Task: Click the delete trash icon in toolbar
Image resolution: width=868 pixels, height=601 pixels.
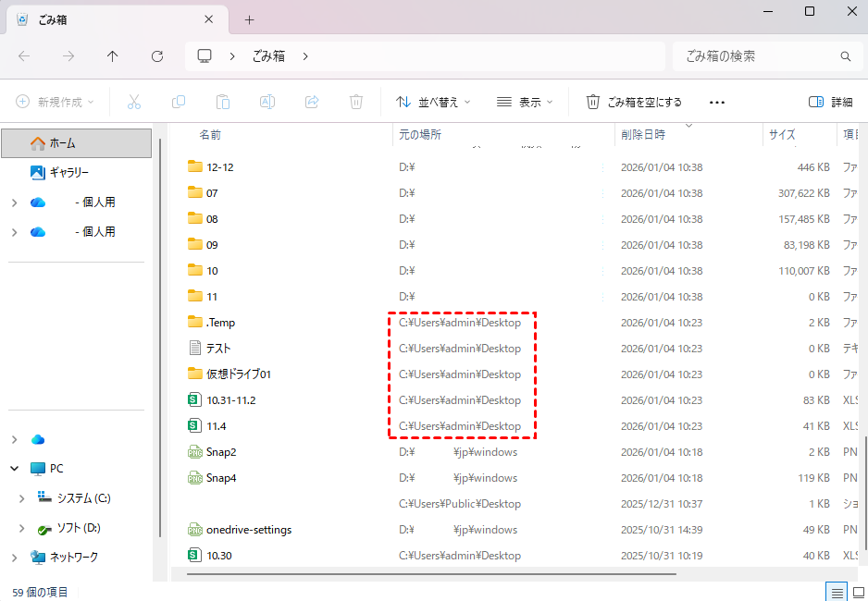Action: point(356,102)
